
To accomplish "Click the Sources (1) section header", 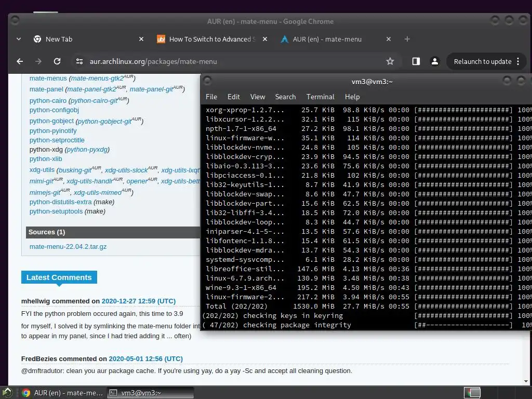I will (x=113, y=232).
